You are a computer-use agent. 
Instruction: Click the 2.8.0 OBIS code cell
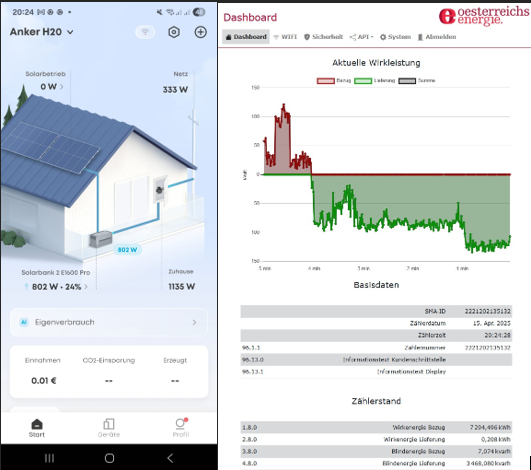250,440
